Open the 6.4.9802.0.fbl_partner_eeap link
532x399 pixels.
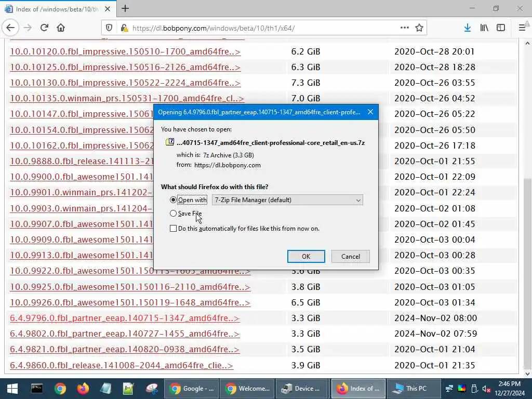point(125,334)
